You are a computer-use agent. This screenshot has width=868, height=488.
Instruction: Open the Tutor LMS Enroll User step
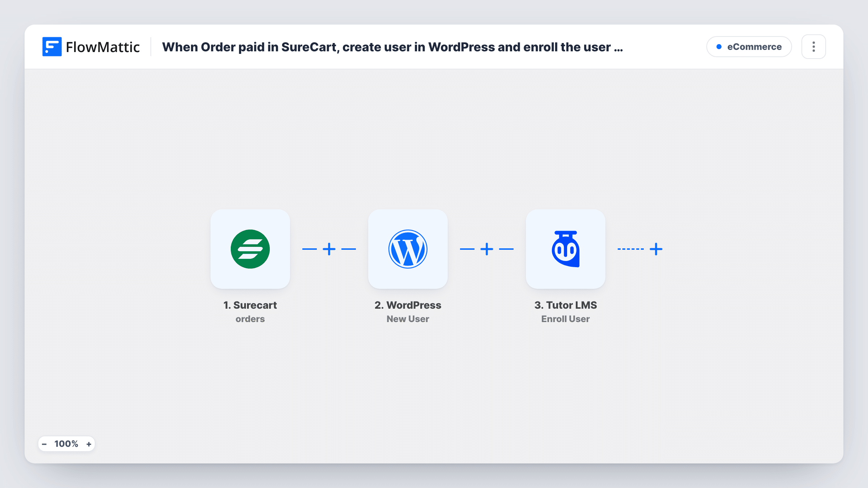coord(565,249)
